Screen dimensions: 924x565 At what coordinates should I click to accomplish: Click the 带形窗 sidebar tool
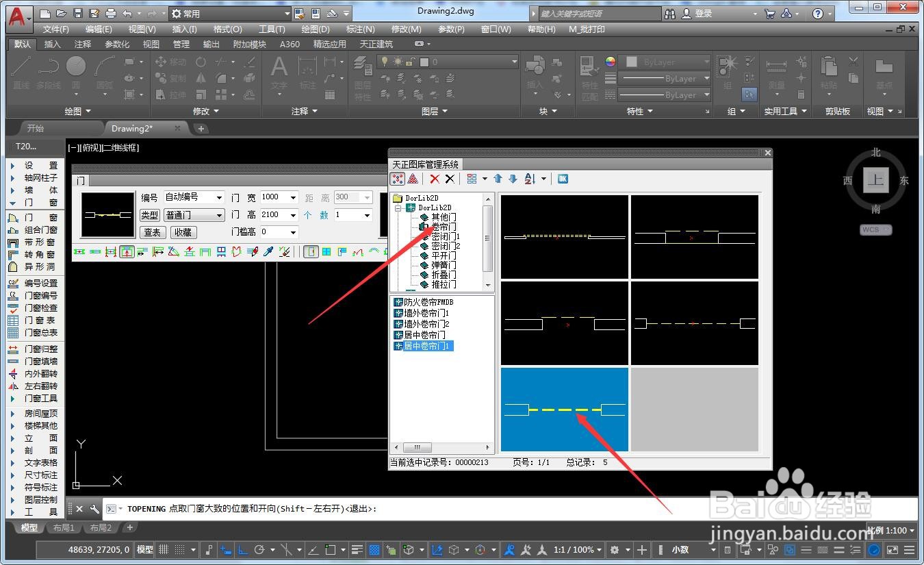click(32, 242)
